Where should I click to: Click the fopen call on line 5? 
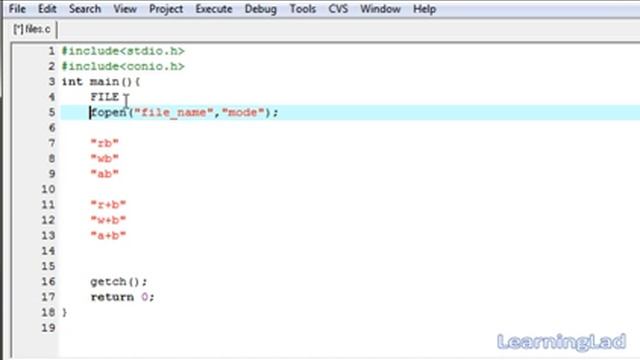tap(184, 112)
